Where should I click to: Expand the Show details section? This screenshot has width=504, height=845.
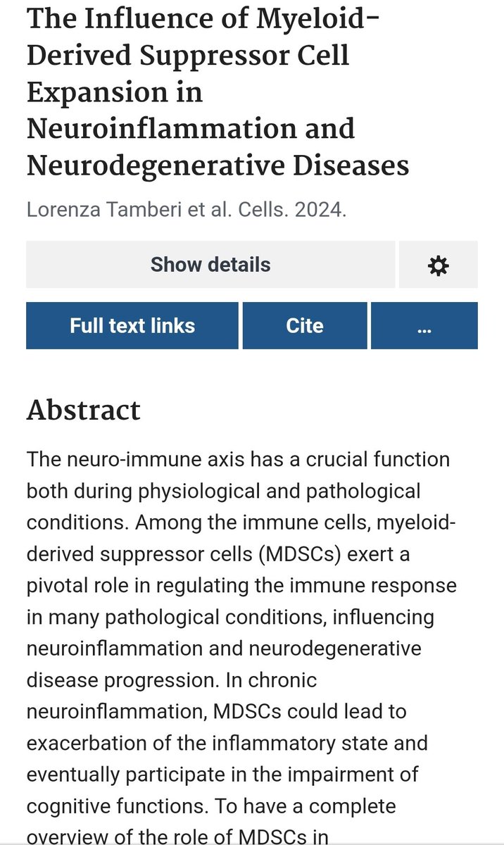point(210,265)
